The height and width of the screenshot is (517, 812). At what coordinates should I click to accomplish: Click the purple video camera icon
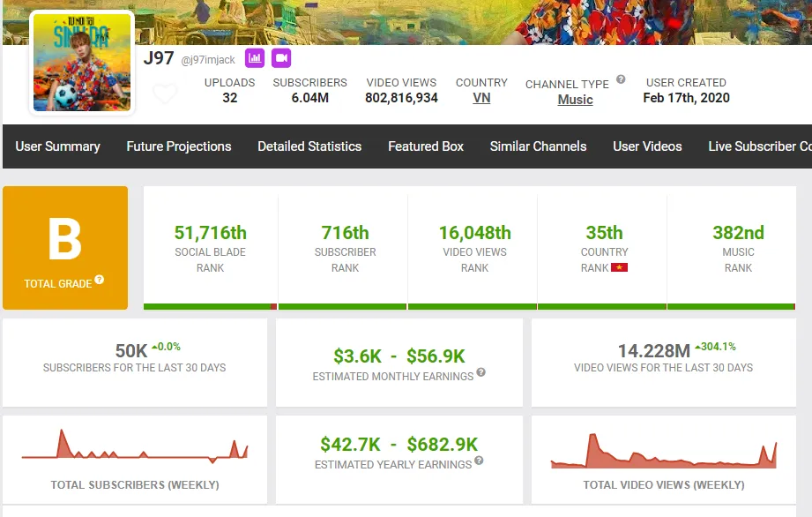(281, 58)
